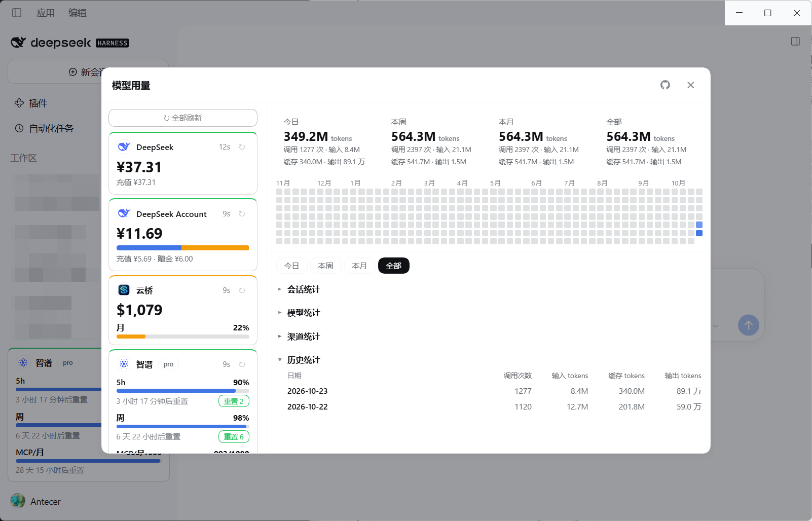Click Antecer username in sidebar
Screen dimensions: 812x521
(x=46, y=502)
